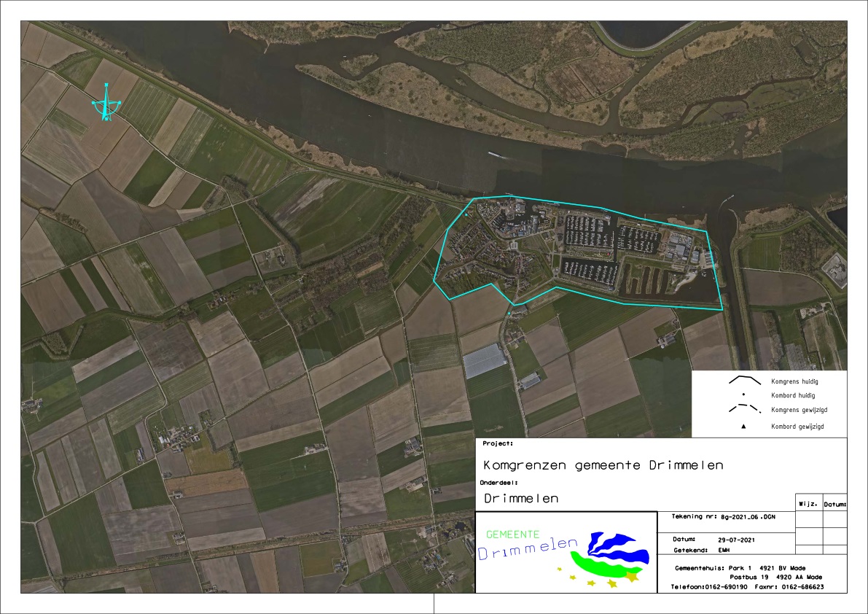Click the Gemeente Drimmelen logo graphic

tap(565, 553)
